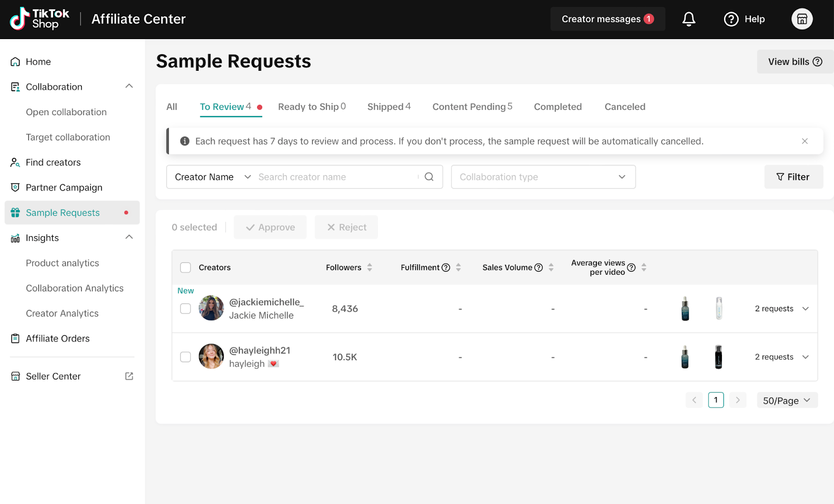The image size is (834, 504).
Task: Switch to the All tab
Action: (x=172, y=107)
